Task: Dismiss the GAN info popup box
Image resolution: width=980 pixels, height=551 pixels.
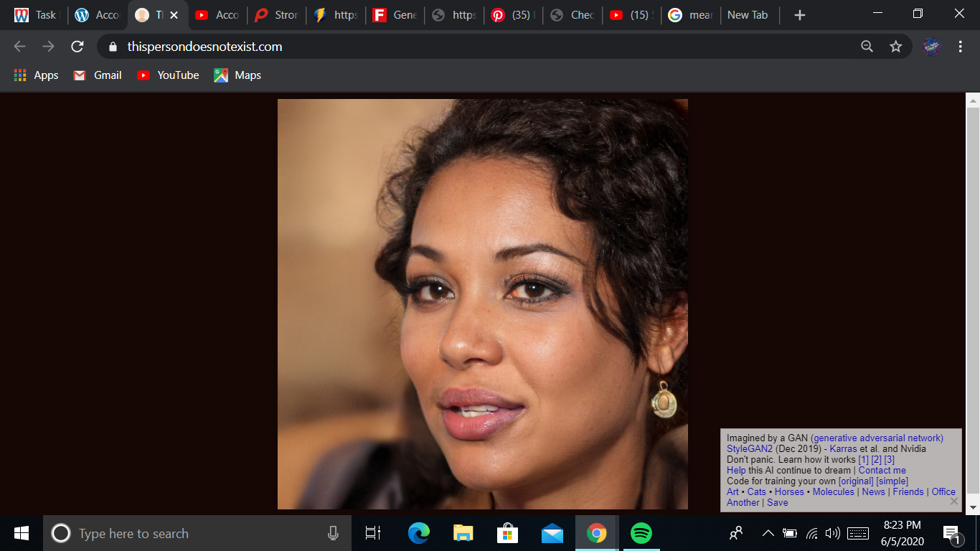Action: (x=953, y=501)
